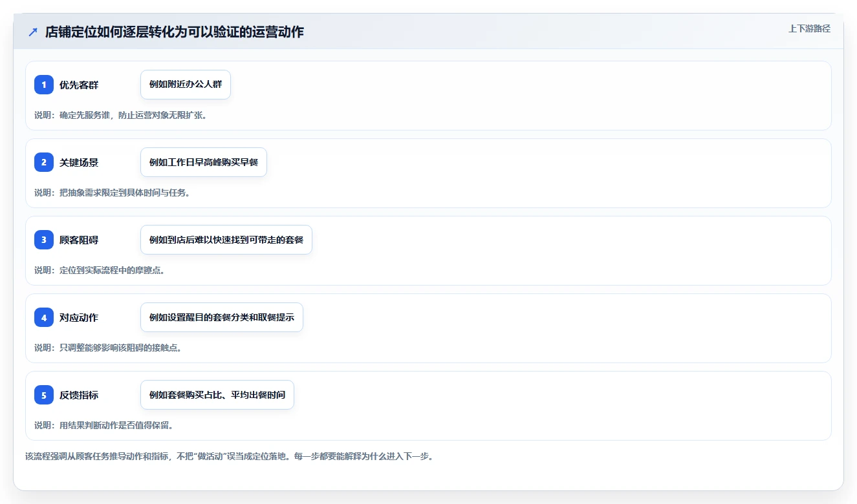The width and height of the screenshot is (857, 504).
Task: Click the 例如附近办公人群 example chip
Action: pyautogui.click(x=186, y=85)
